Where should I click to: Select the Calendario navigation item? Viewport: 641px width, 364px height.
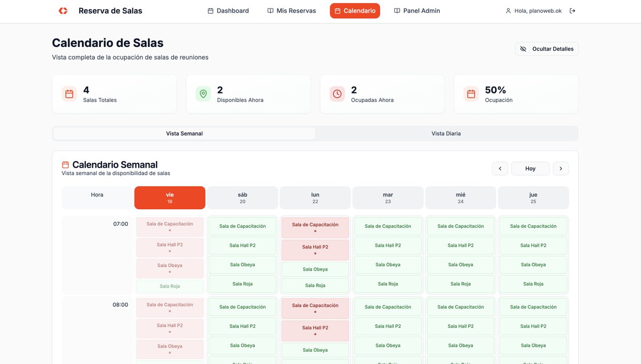click(x=355, y=11)
